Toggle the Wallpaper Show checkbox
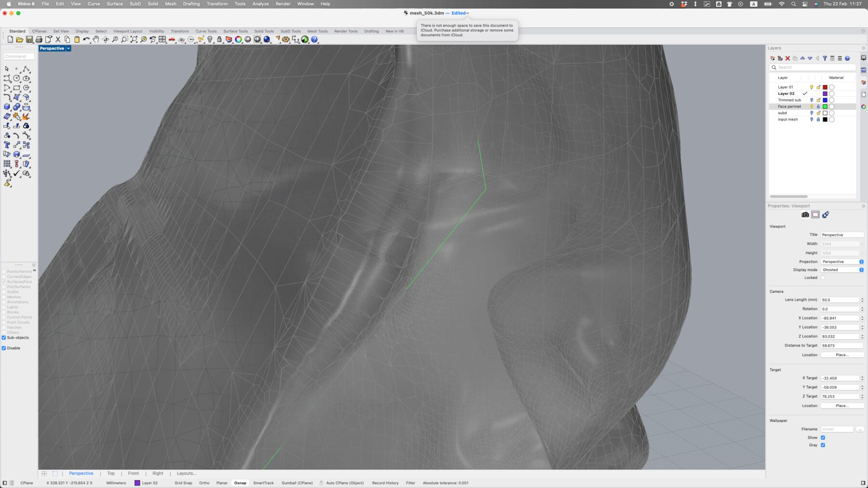868x488 pixels. point(823,437)
